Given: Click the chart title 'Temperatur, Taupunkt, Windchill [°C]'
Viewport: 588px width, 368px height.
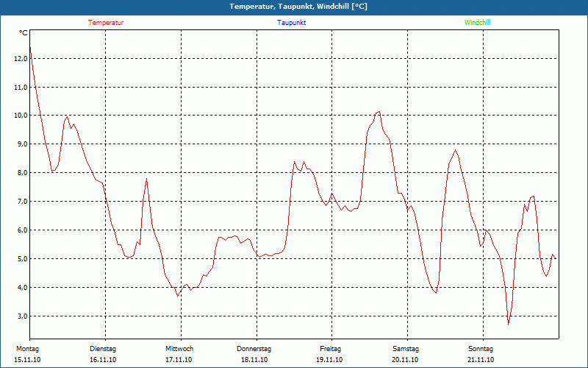Looking at the screenshot, I should 298,7.
